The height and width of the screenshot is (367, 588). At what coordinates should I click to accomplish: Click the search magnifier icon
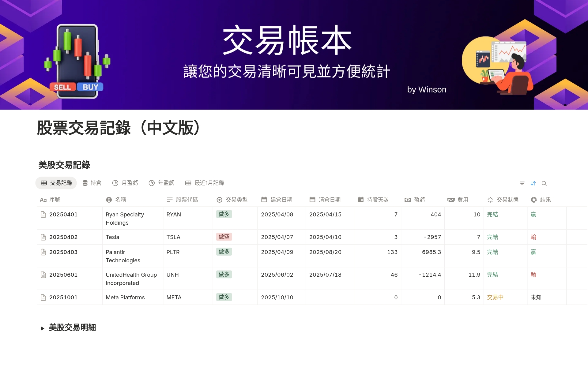point(544,183)
